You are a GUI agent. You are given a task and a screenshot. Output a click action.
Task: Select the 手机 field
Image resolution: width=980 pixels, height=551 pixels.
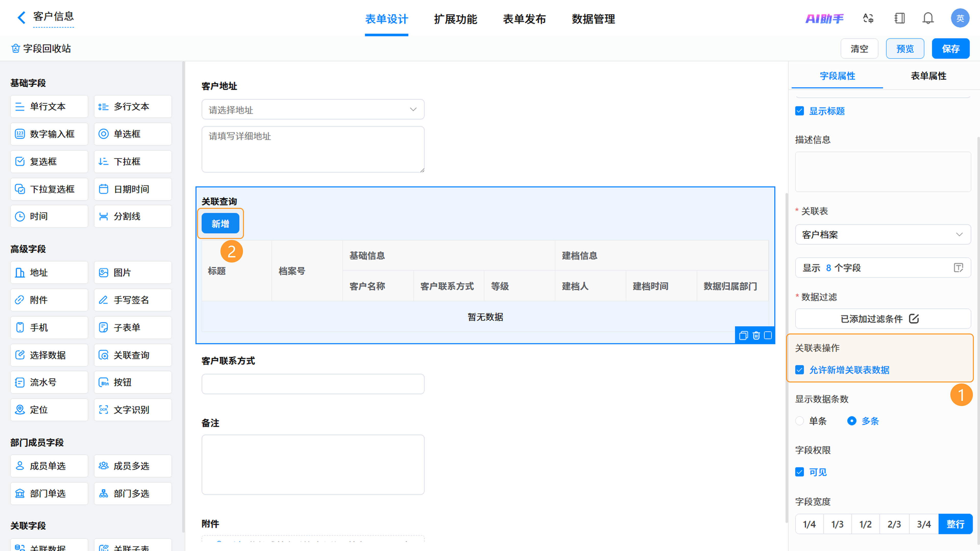[49, 328]
